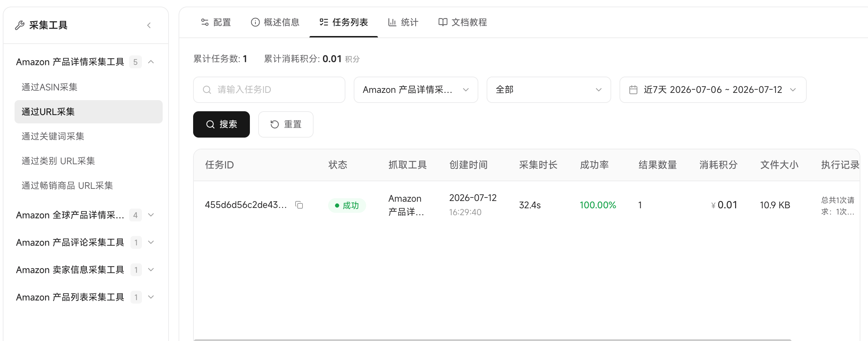Image resolution: width=868 pixels, height=341 pixels.
Task: Click the 采集时长 column header
Action: click(x=538, y=165)
